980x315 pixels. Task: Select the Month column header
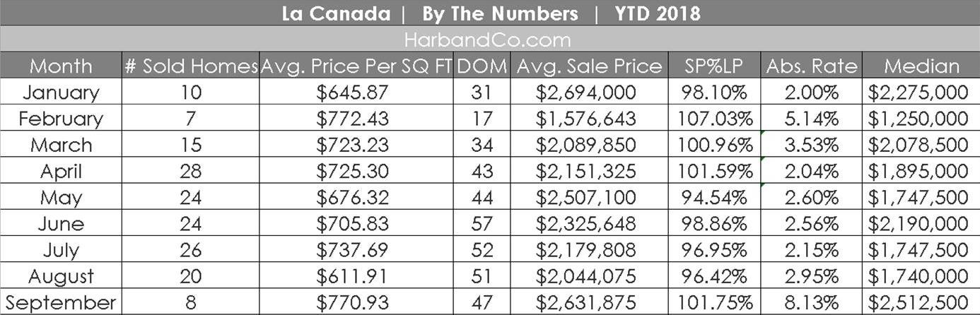[61, 66]
